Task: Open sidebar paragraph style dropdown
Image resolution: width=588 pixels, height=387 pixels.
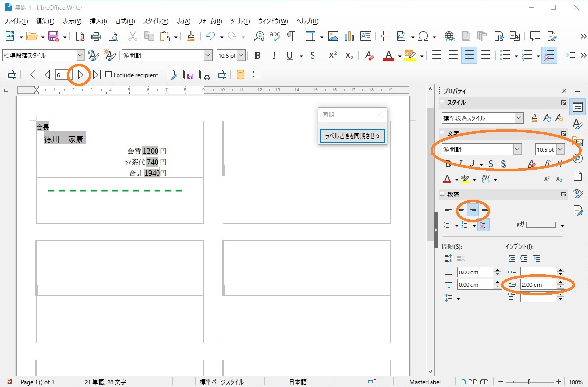Action: click(519, 118)
